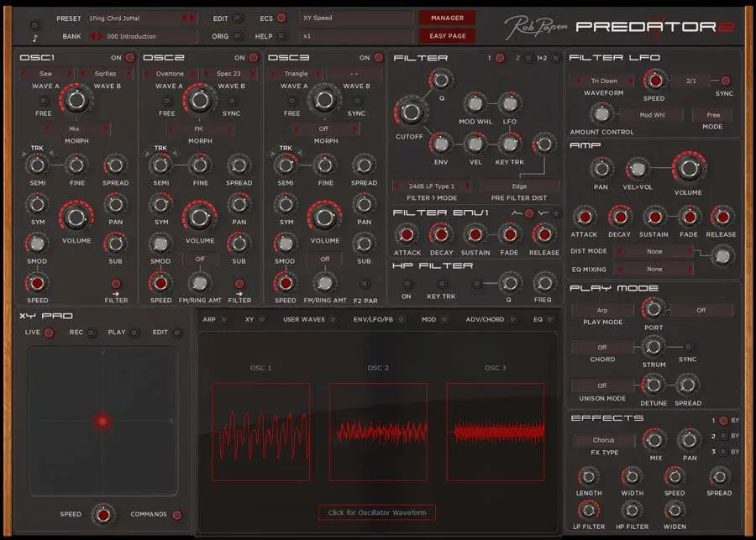Click the preset name field
Screen dimensions: 756x540
[141, 18]
